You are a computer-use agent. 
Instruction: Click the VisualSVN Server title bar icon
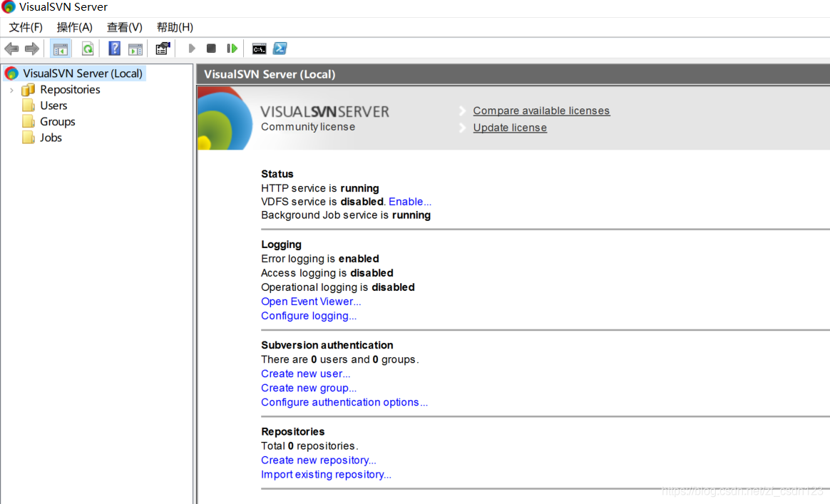pos(9,7)
